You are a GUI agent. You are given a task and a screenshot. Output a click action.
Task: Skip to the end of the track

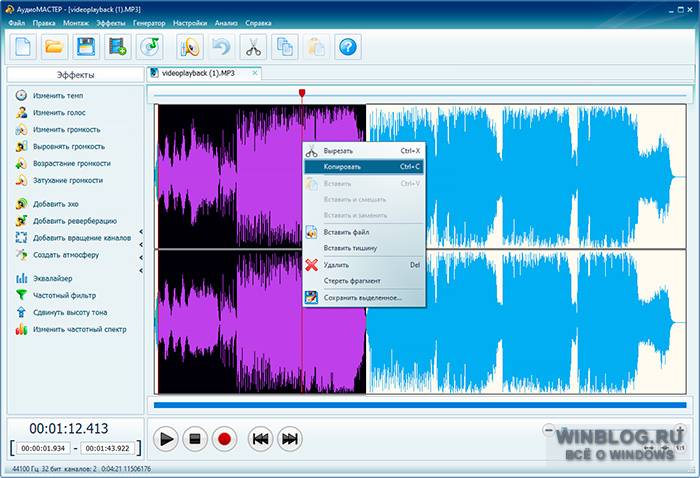pyautogui.click(x=290, y=438)
